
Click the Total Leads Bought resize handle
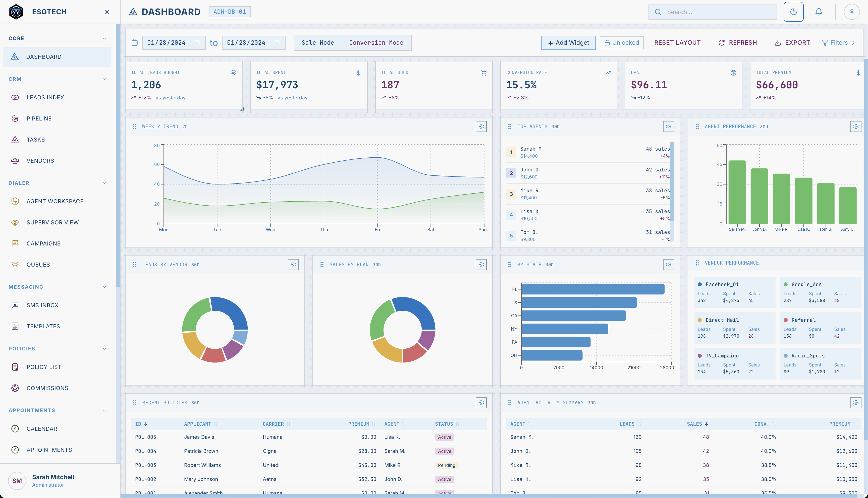tap(242, 109)
